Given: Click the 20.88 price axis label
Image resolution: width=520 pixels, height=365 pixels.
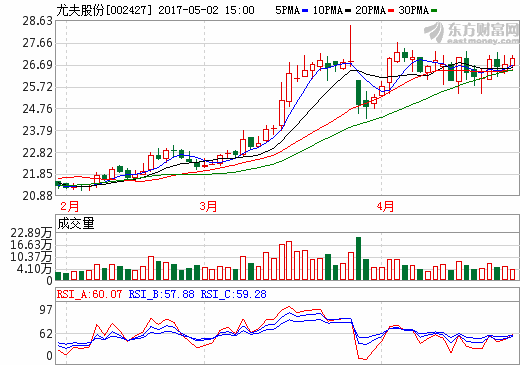Looking at the screenshot, I should coord(37,196).
